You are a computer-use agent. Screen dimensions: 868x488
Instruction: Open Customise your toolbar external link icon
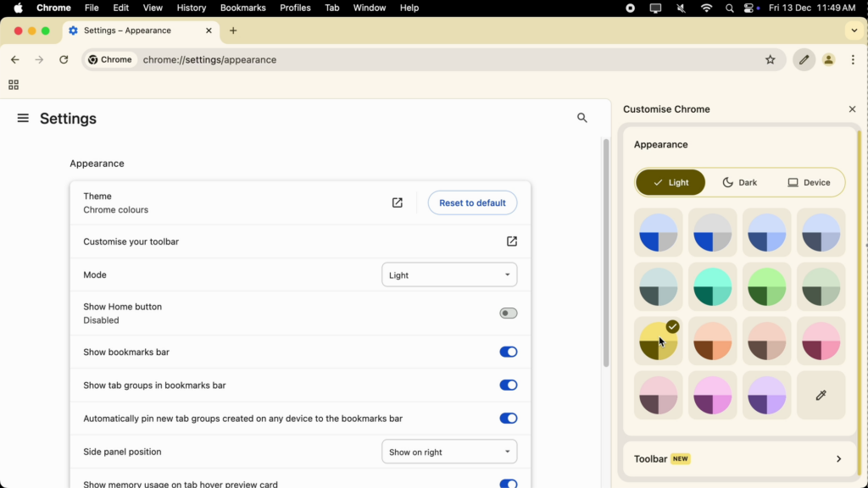click(x=511, y=241)
